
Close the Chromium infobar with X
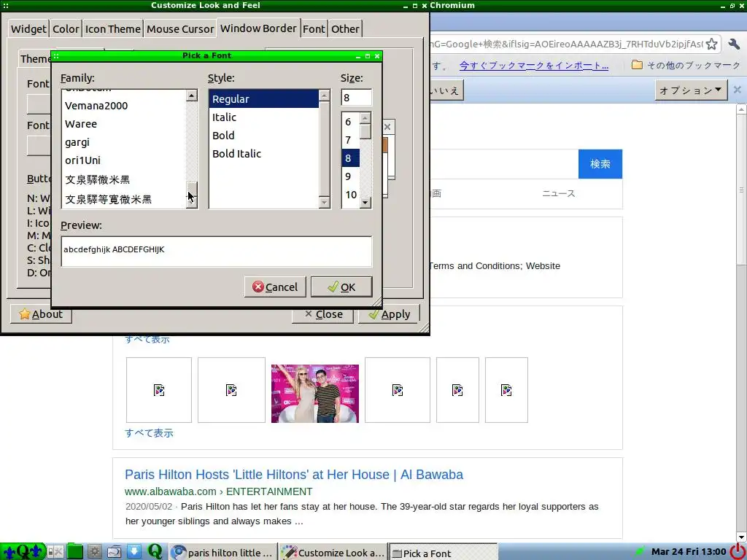pyautogui.click(x=737, y=90)
